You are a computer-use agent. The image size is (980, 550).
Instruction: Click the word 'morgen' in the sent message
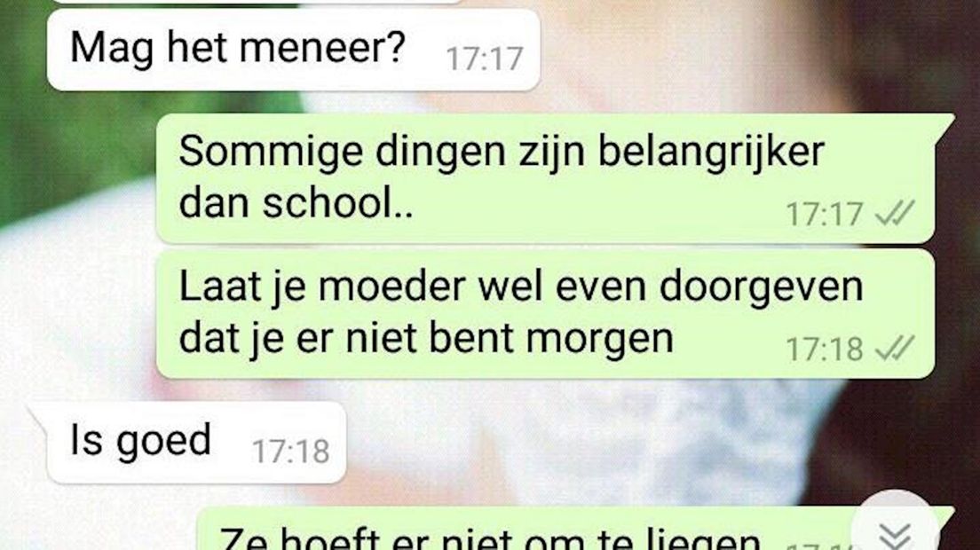(600, 341)
